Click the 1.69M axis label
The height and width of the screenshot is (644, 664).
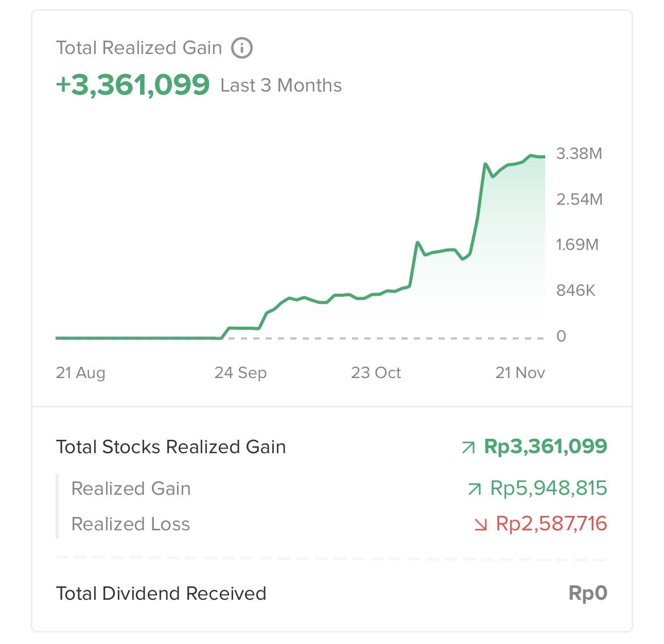click(x=578, y=244)
